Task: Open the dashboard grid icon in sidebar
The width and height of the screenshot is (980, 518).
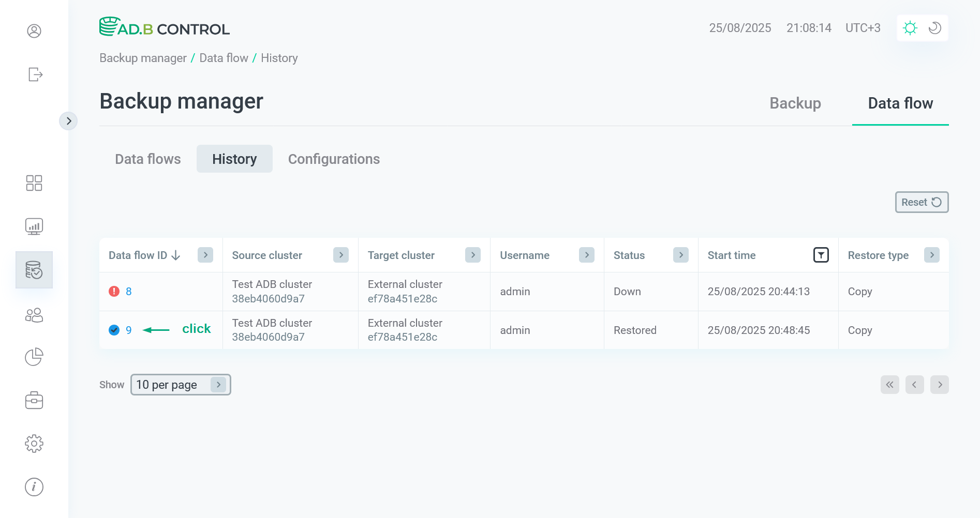Action: 34,183
